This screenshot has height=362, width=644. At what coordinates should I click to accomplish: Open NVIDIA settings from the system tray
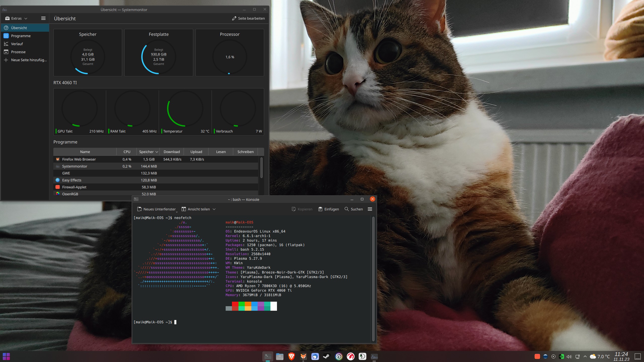[561, 356]
